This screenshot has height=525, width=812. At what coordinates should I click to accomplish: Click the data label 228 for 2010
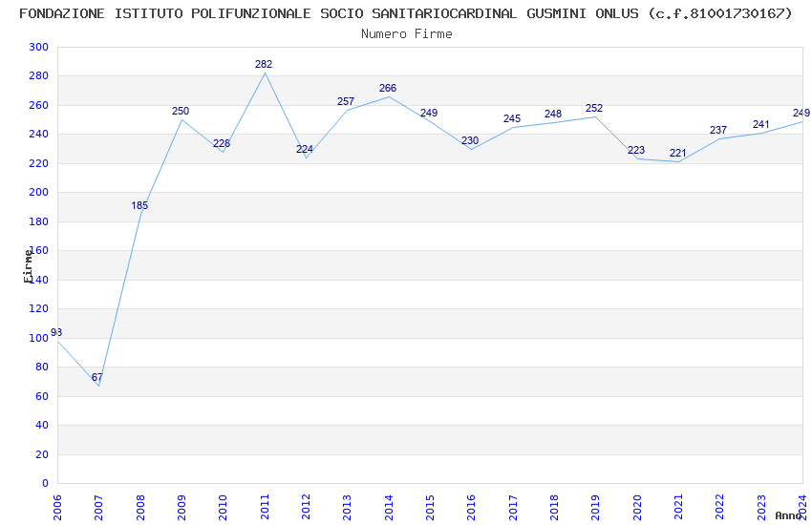222,144
